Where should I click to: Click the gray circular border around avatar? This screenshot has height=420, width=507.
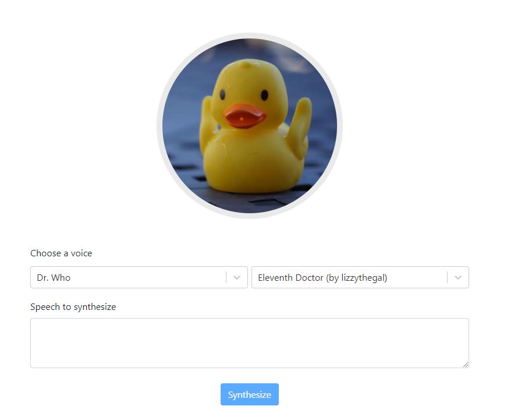pyautogui.click(x=250, y=36)
